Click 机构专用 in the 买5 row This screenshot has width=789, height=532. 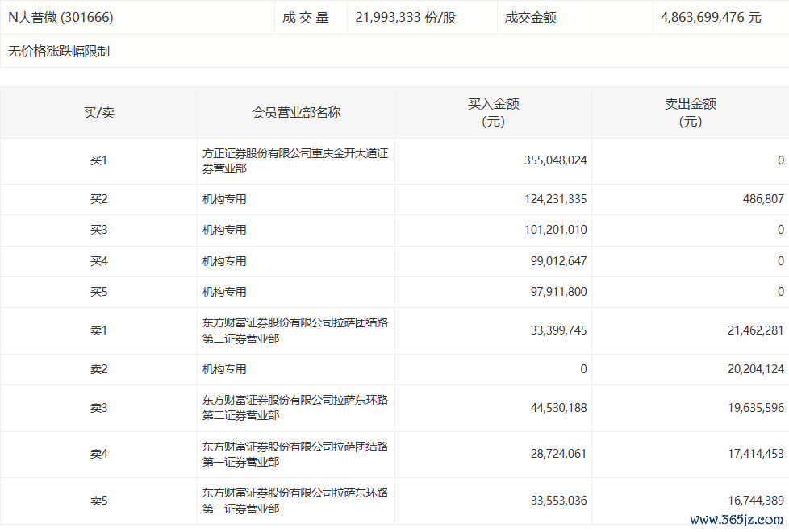pyautogui.click(x=224, y=292)
